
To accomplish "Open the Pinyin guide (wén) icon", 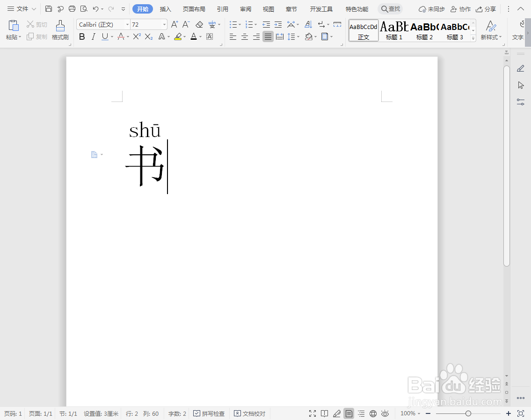I will pyautogui.click(x=212, y=24).
